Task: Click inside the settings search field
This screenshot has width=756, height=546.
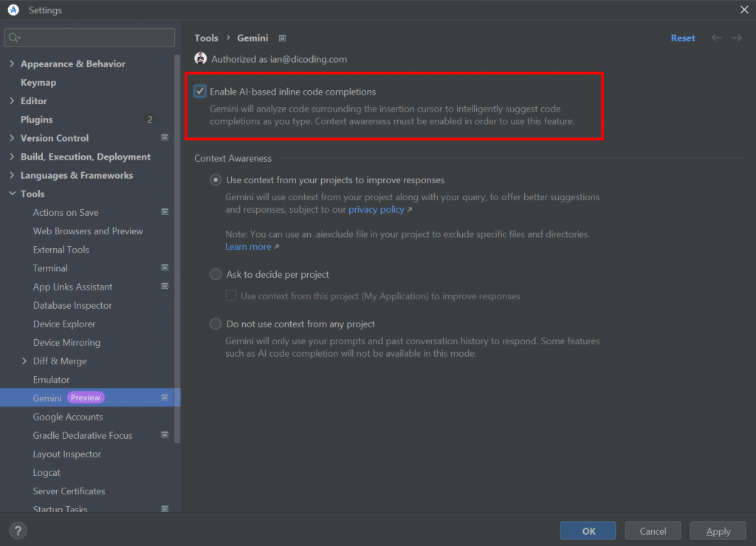Action: click(89, 35)
